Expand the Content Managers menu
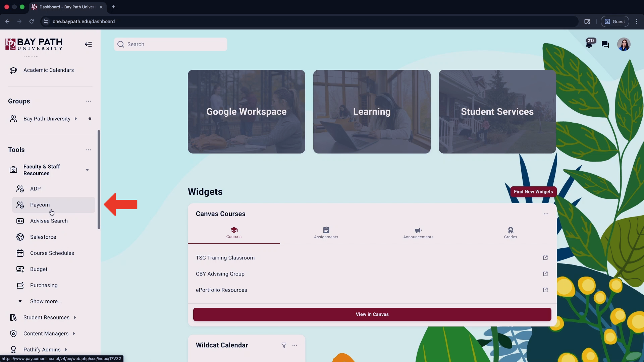This screenshot has height=362, width=644. (74, 334)
